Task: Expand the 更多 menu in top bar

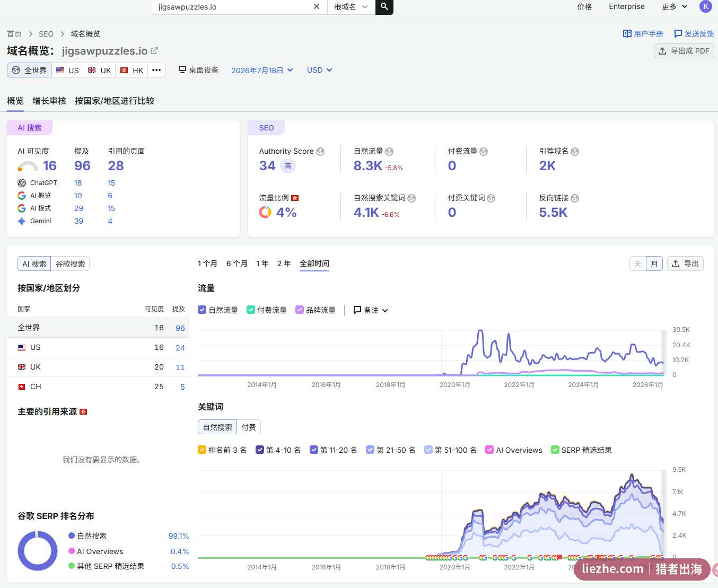Action: tap(675, 6)
